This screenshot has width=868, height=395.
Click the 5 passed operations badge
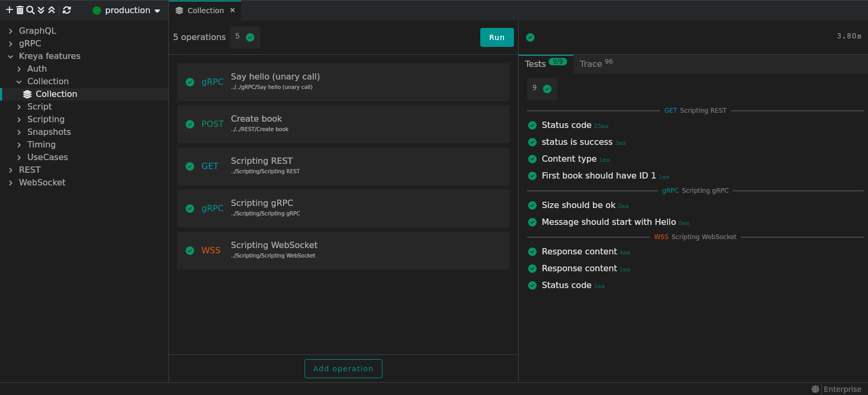click(x=245, y=37)
